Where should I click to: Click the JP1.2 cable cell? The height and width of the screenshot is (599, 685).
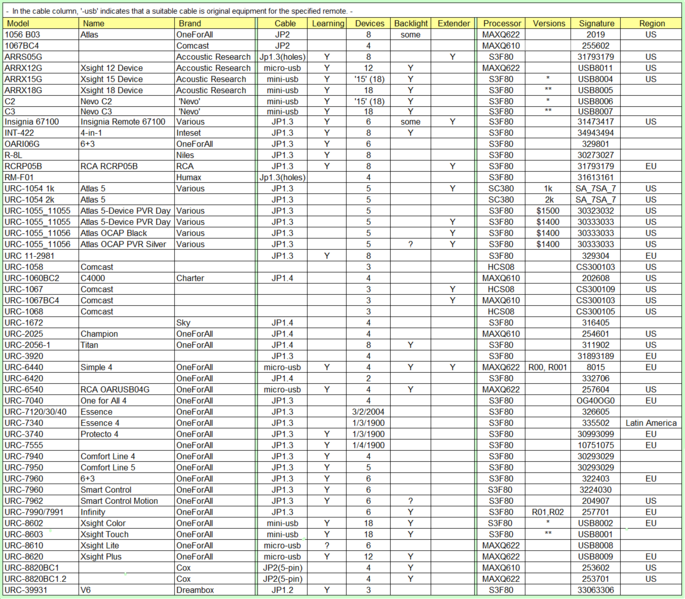[284, 590]
